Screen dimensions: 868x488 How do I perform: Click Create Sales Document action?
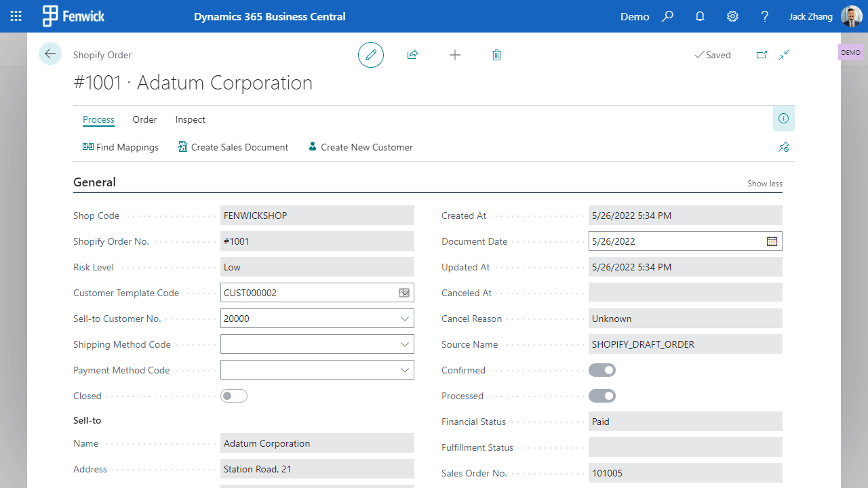point(233,147)
